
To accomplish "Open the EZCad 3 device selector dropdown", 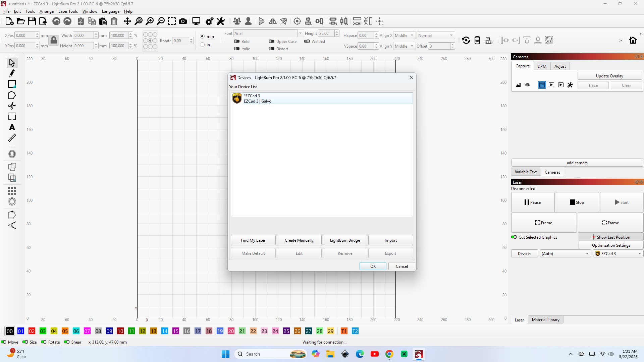I will [x=618, y=254].
